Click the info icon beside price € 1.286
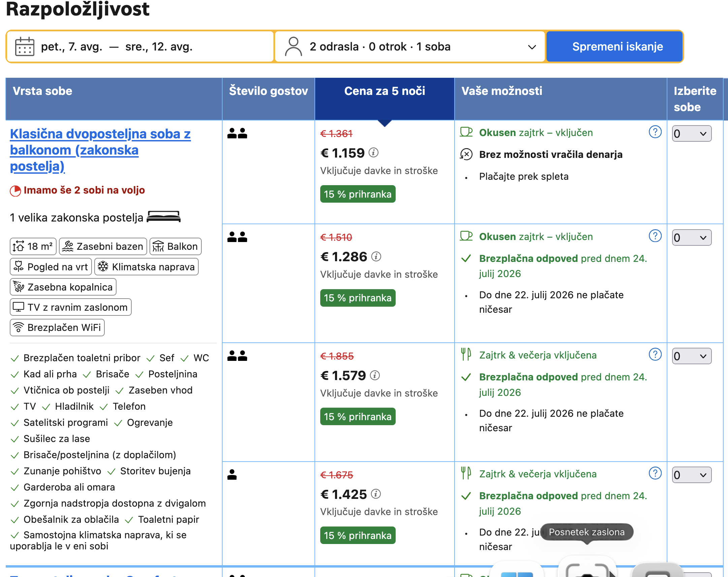 click(376, 257)
